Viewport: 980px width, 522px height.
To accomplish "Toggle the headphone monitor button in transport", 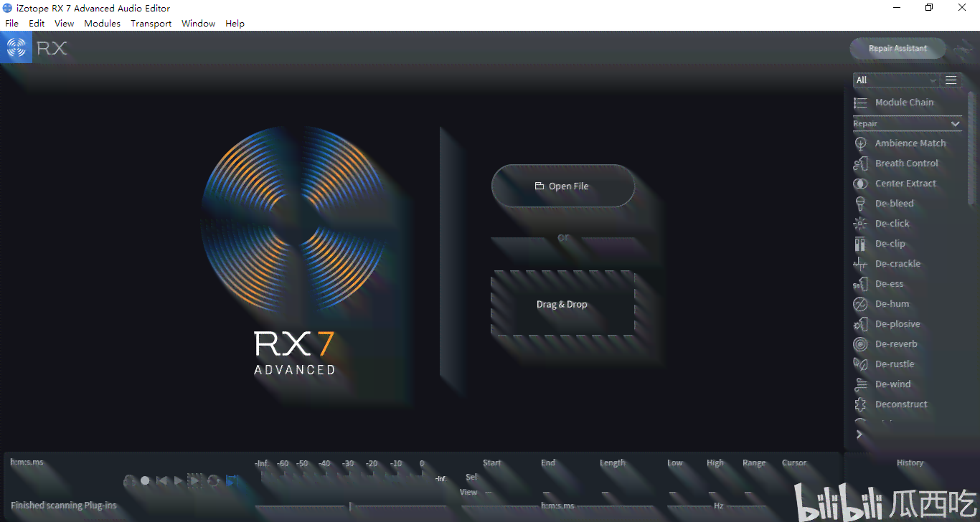I will pos(129,480).
